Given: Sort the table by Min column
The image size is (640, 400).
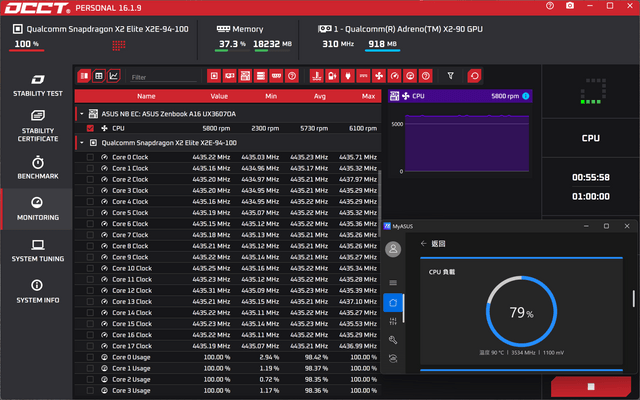Looking at the screenshot, I should click(x=271, y=96).
